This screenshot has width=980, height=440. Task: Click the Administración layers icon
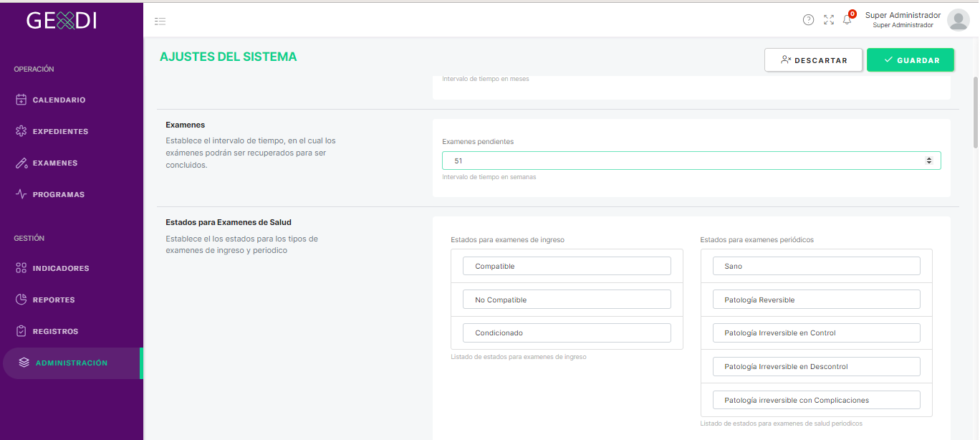[24, 363]
